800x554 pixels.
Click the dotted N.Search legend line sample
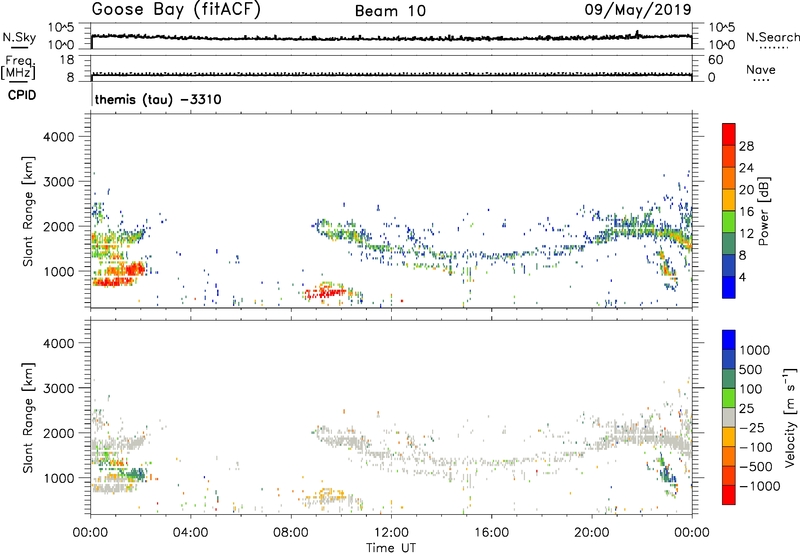point(773,47)
